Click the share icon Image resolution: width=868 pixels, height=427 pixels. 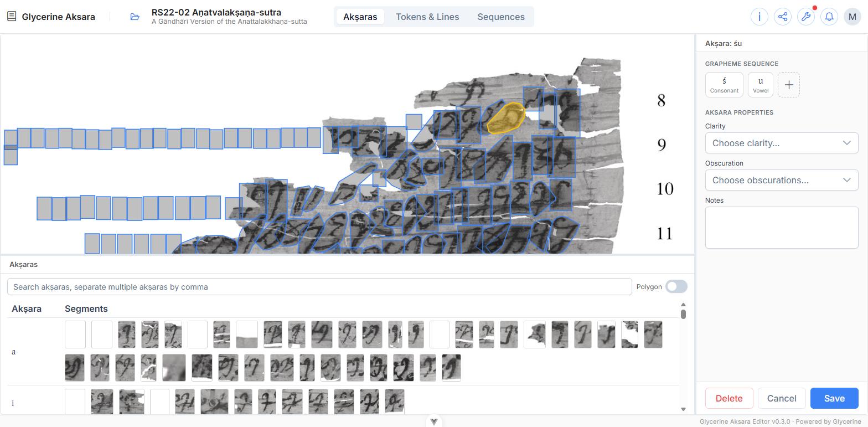(x=782, y=17)
